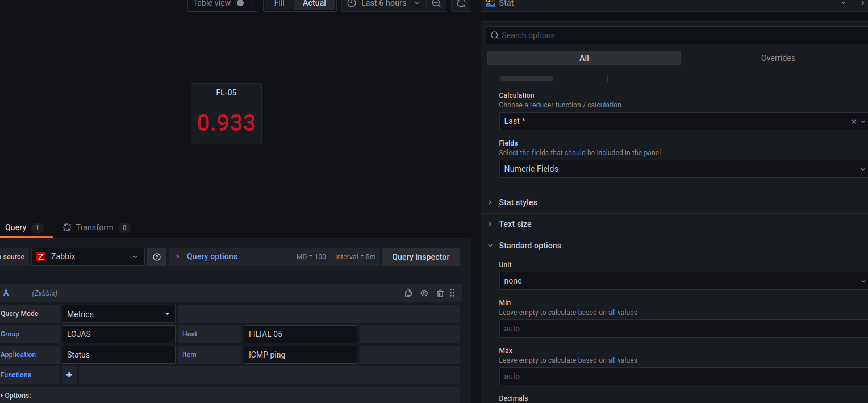Clear the Last * calculation value

(x=853, y=122)
